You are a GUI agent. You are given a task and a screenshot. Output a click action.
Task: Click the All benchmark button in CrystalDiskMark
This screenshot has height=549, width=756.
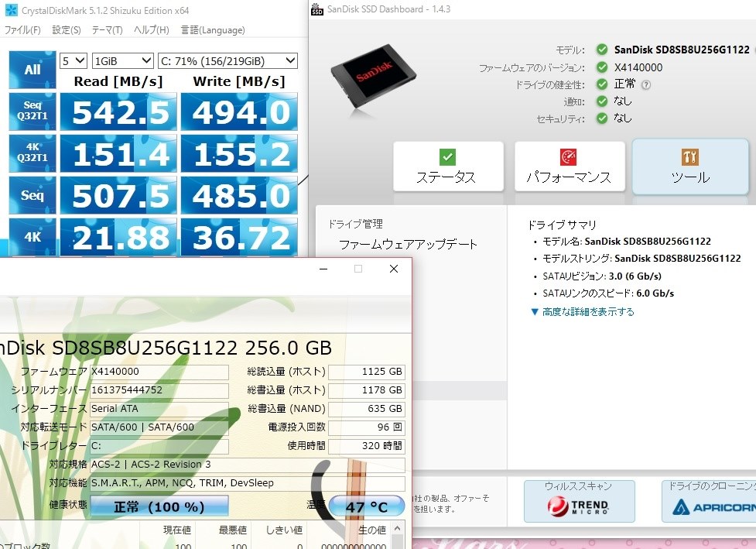coord(32,70)
